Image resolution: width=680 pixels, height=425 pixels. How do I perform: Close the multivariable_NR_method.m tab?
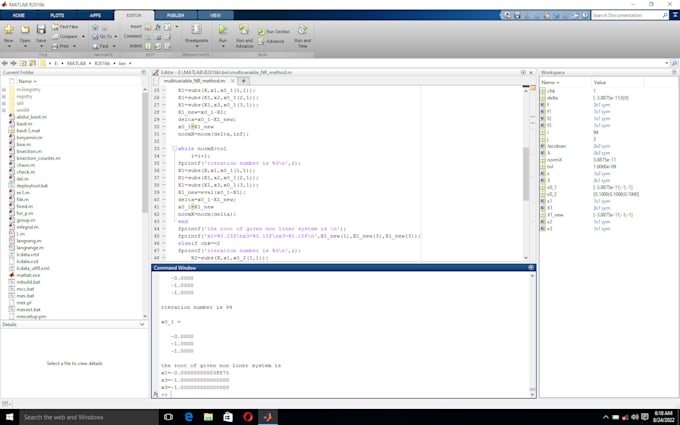pyautogui.click(x=232, y=81)
